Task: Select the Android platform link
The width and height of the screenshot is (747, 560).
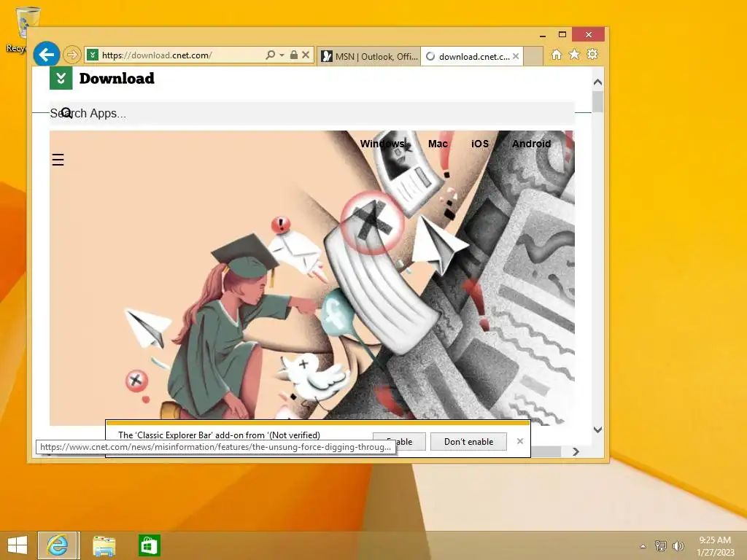Action: [x=531, y=144]
